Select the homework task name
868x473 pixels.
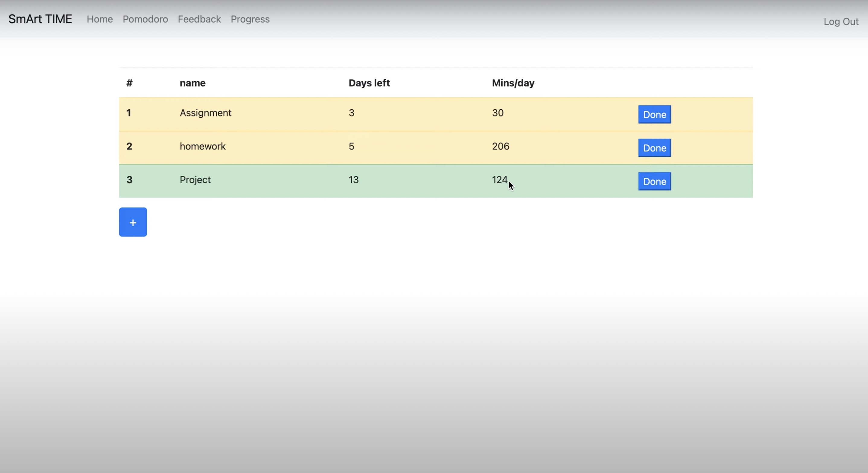[x=203, y=146]
